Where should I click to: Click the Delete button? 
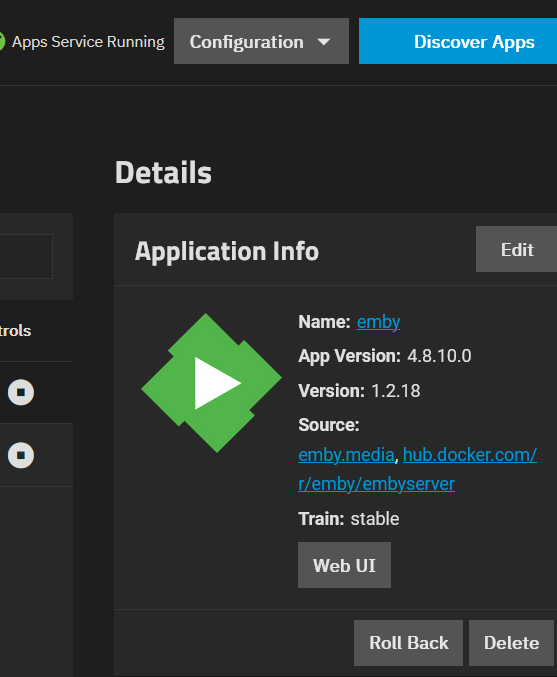pyautogui.click(x=511, y=643)
